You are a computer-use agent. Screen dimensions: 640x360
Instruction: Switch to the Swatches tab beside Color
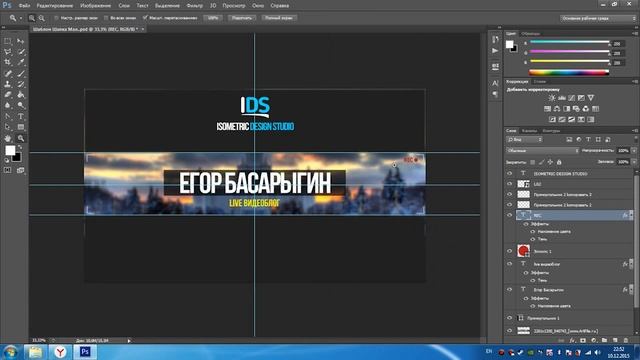pyautogui.click(x=531, y=33)
